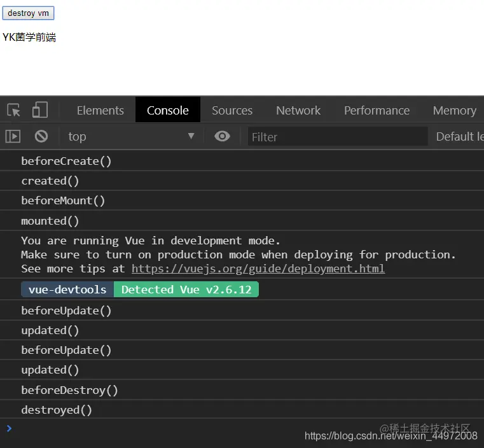Open the Default levels dropdown
Image resolution: width=484 pixels, height=448 pixels.
(x=460, y=136)
